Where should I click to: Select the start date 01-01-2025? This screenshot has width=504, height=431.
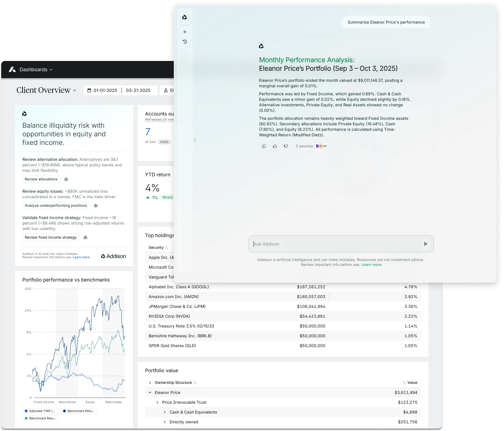(x=105, y=90)
